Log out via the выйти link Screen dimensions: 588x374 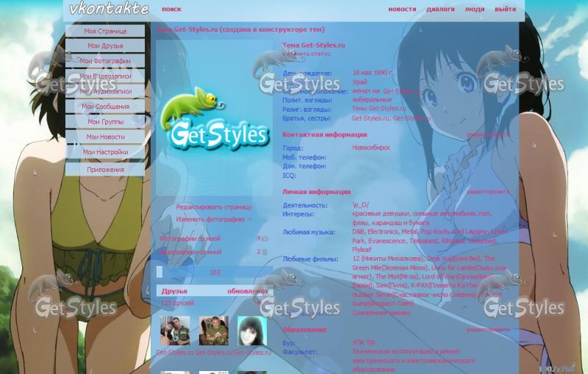click(505, 9)
